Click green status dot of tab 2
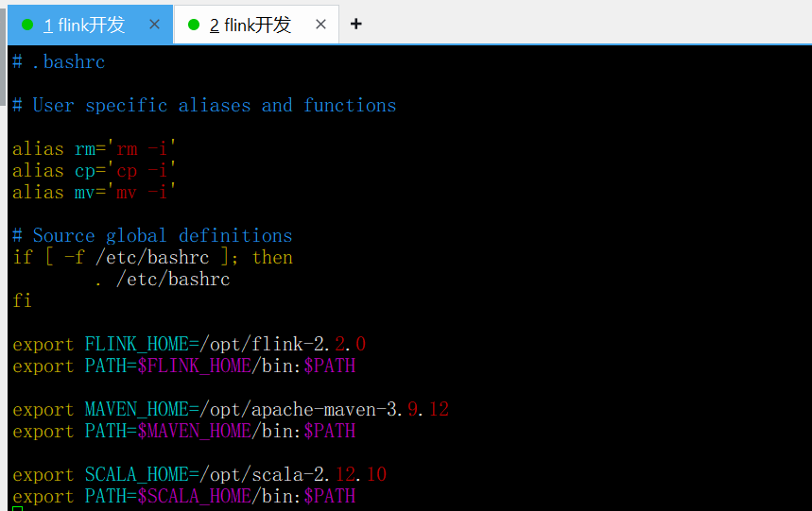Screen dimensions: 812x511 click(194, 25)
